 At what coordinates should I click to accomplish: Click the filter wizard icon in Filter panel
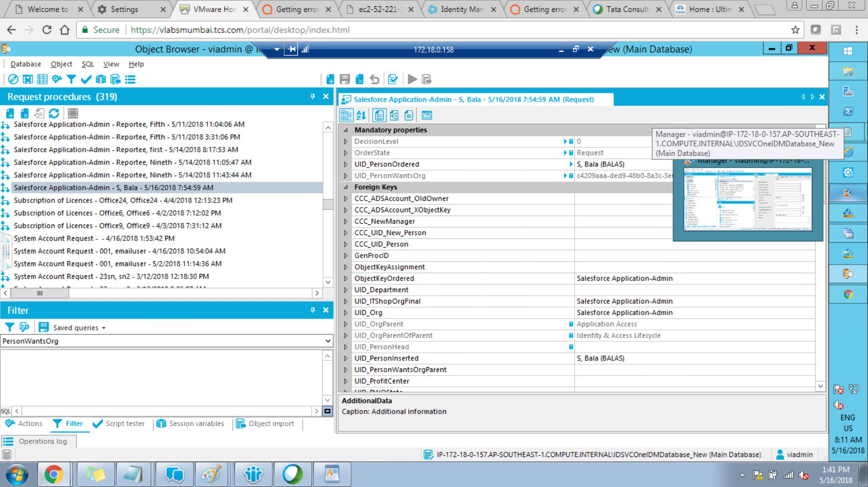point(24,327)
